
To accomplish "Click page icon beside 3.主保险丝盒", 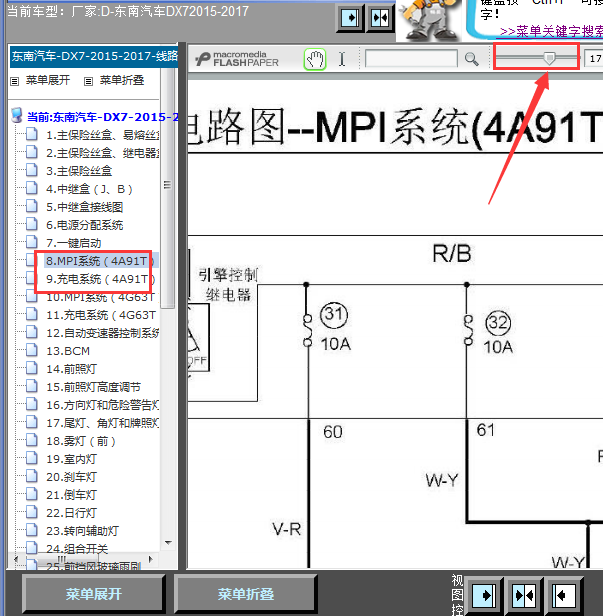I will (x=32, y=170).
